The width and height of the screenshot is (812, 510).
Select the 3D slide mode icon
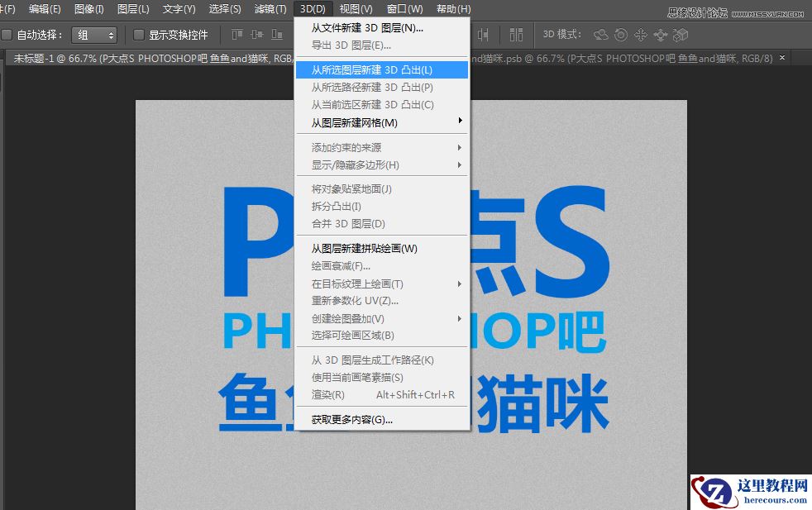(x=661, y=35)
